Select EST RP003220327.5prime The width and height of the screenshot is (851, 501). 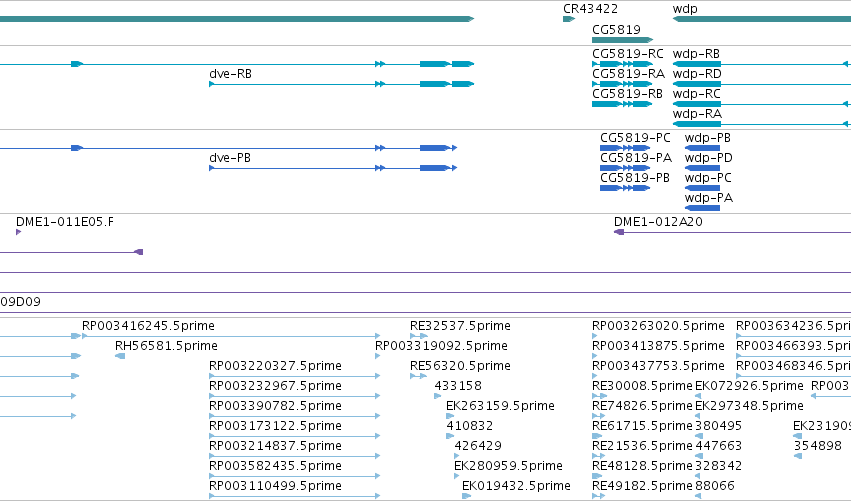pos(275,366)
